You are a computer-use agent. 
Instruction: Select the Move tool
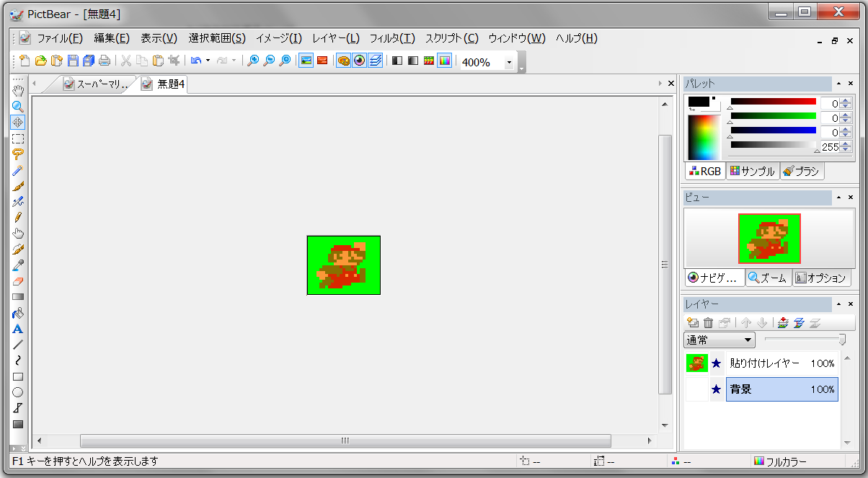click(x=18, y=123)
